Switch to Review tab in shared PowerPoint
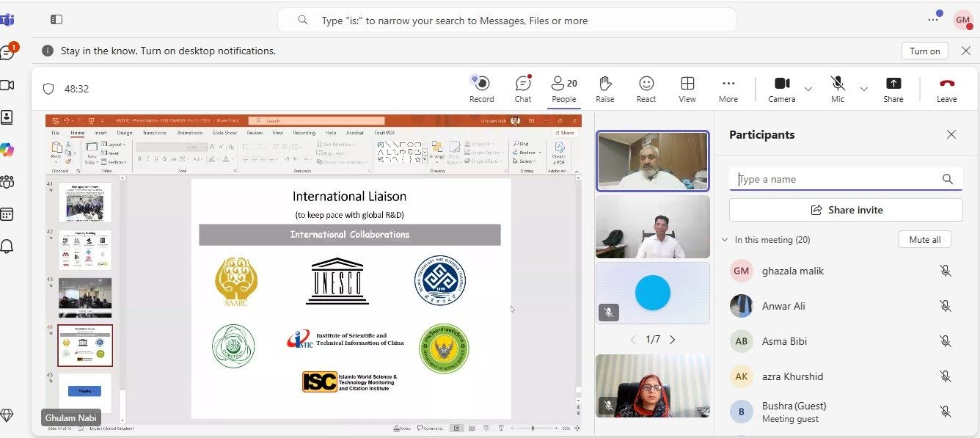Screen dimensions: 980x438 (x=255, y=133)
